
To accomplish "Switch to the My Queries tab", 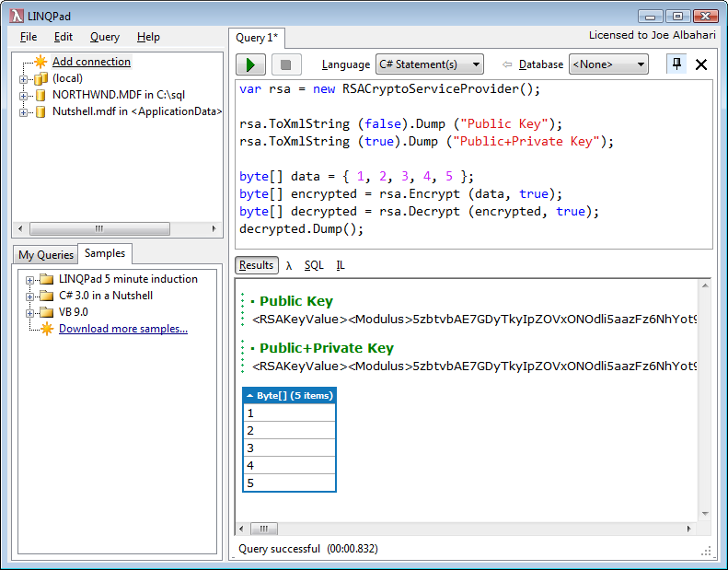I will pyautogui.click(x=45, y=254).
